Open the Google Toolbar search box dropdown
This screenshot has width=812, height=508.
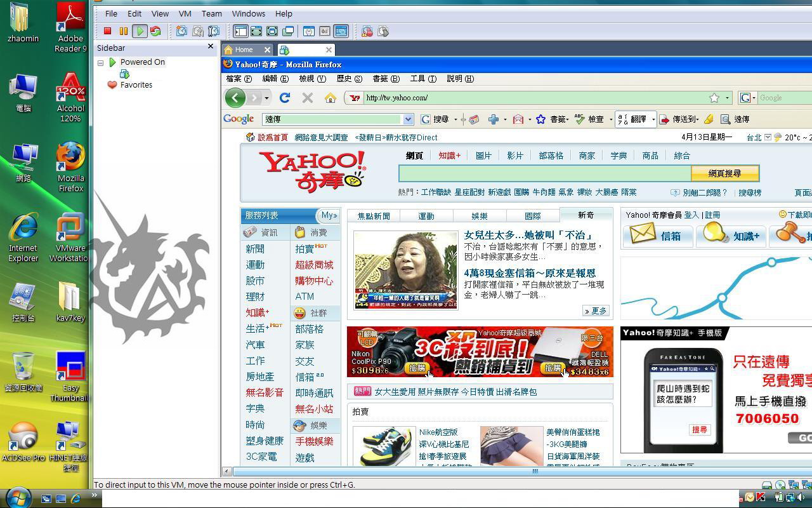[x=408, y=119]
